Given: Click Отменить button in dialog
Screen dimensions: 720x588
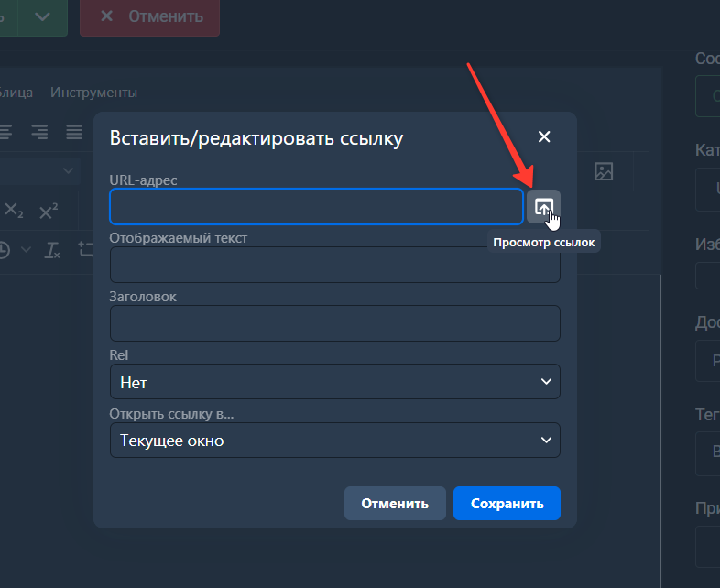Looking at the screenshot, I should tap(395, 504).
